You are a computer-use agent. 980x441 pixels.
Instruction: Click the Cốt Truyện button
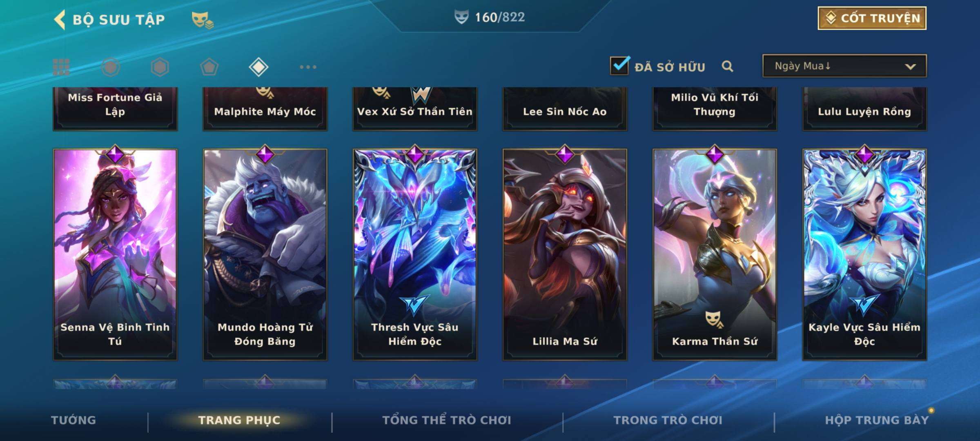pos(872,18)
